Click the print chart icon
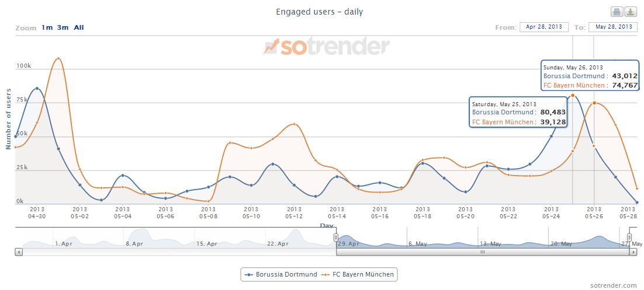The width and height of the screenshot is (644, 290). [617, 12]
